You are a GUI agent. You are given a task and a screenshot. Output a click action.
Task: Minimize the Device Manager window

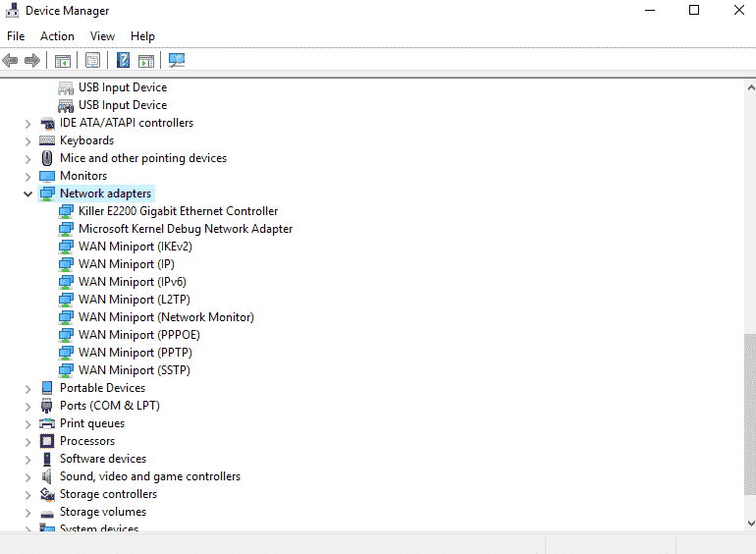coord(650,10)
